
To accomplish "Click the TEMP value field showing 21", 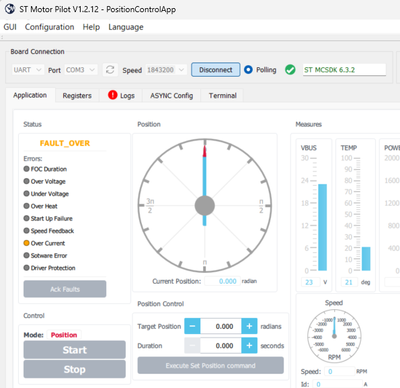I will pyautogui.click(x=349, y=282).
